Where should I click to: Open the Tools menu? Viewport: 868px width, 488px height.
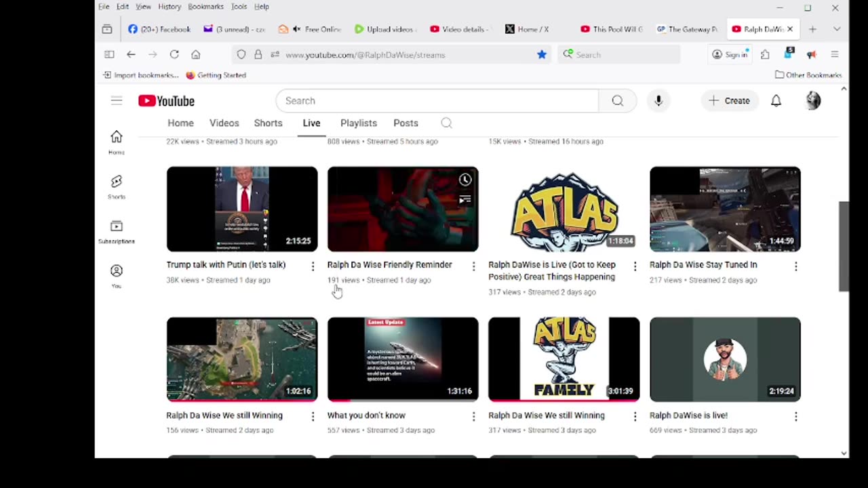239,6
